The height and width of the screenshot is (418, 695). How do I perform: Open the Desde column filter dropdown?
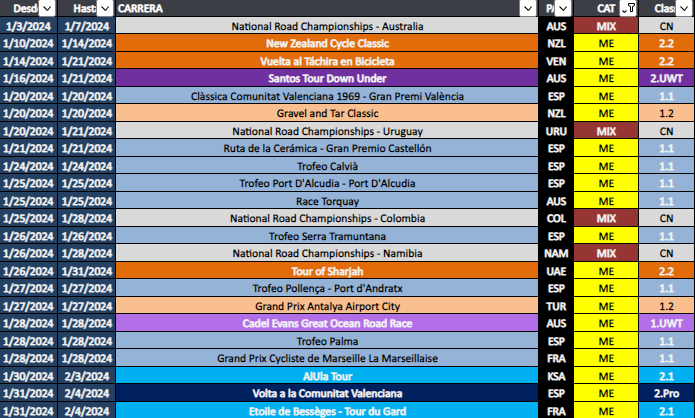tap(47, 8)
